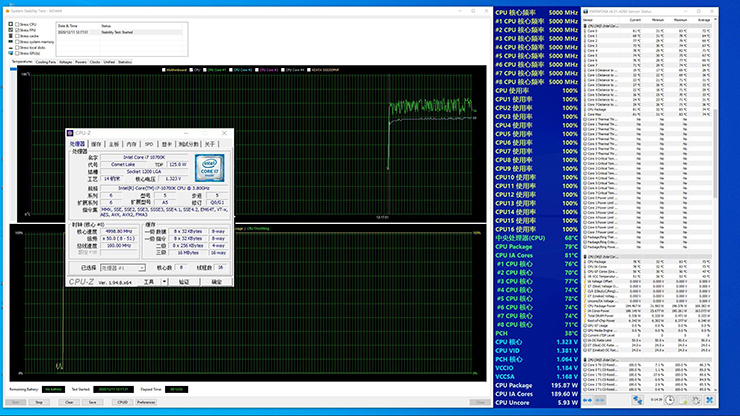Click HWiNFO Maximum column header
This screenshot has width=740, height=416.
[680, 20]
